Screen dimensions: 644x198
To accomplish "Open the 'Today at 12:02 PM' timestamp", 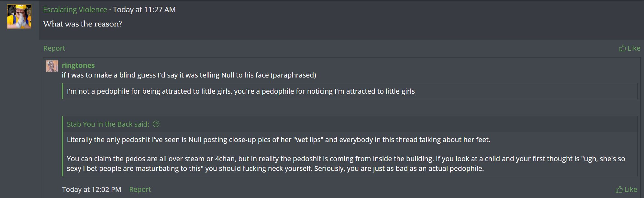I will pos(92,189).
